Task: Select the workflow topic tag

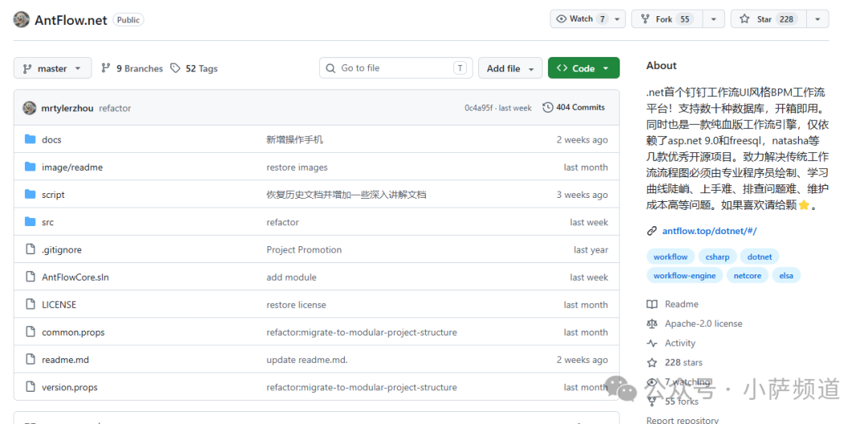Action: pyautogui.click(x=670, y=257)
